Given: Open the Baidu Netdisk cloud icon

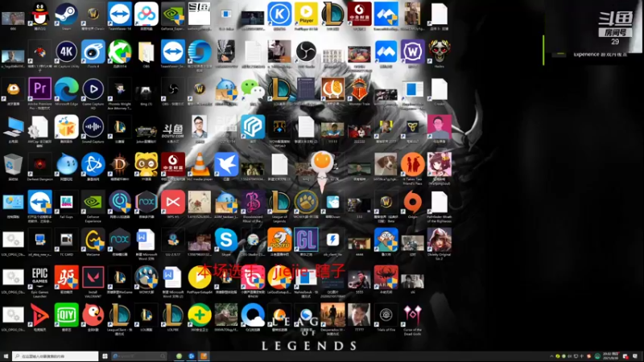Looking at the screenshot, I should [x=147, y=14].
